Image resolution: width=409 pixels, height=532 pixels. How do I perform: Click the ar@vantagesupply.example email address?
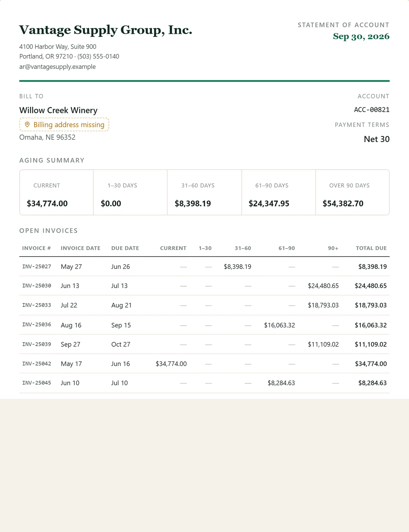[x=57, y=67]
